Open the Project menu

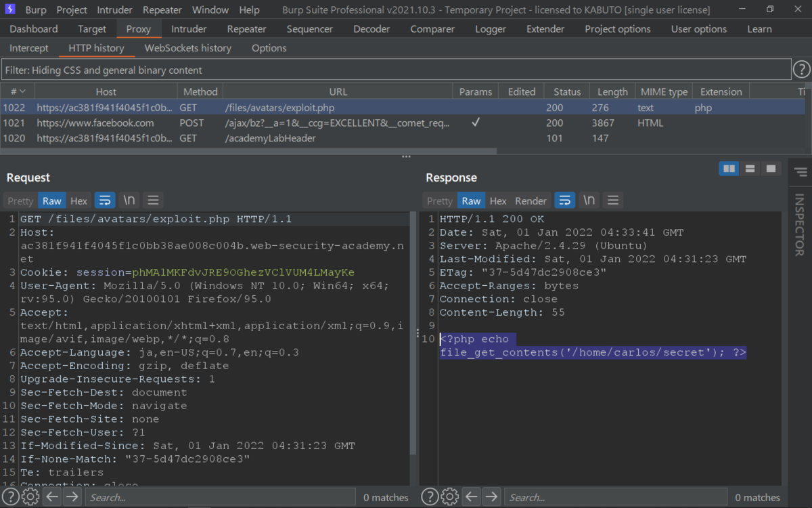pos(72,10)
